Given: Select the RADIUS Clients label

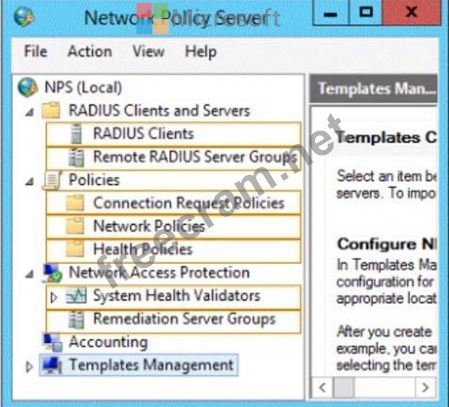Looking at the screenshot, I should (143, 134).
